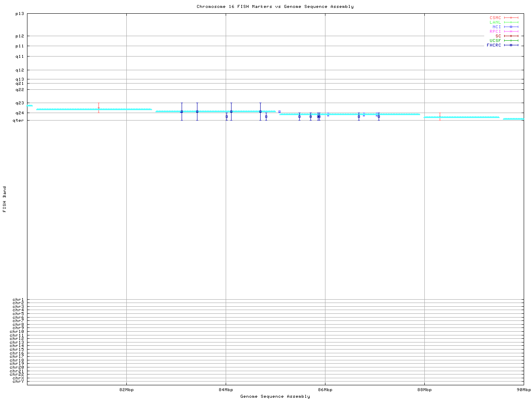Select the chr7 axis label

18,321
